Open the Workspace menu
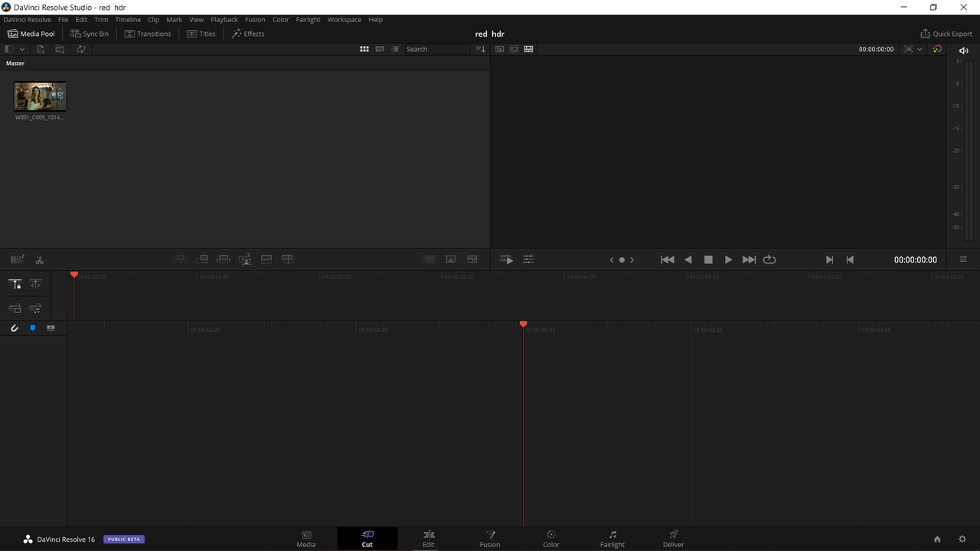 pyautogui.click(x=345, y=20)
